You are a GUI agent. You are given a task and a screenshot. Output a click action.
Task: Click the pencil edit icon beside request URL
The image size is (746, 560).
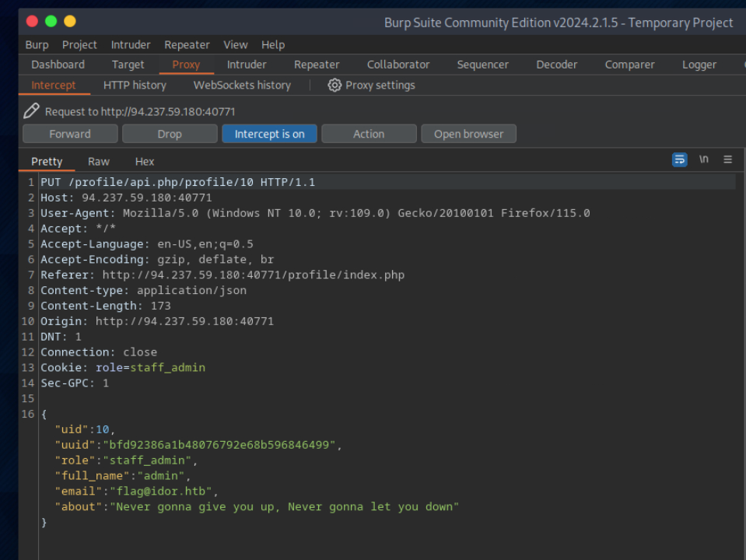[x=31, y=111]
